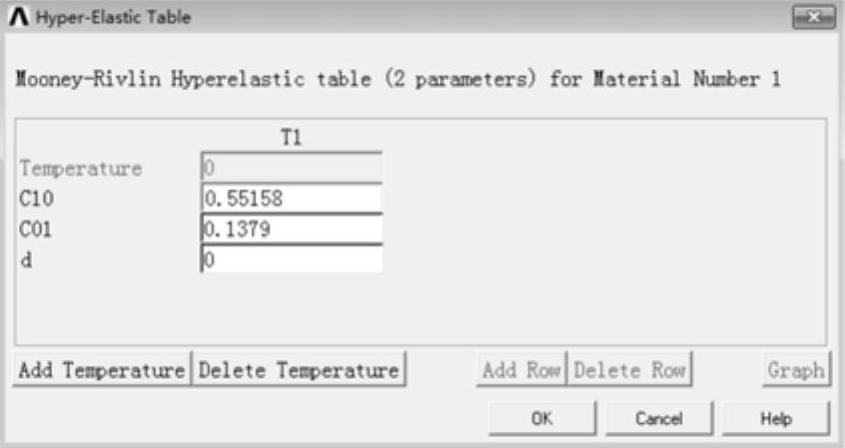This screenshot has height=448, width=845.
Task: Click the C01 row label
Action: coord(37,229)
